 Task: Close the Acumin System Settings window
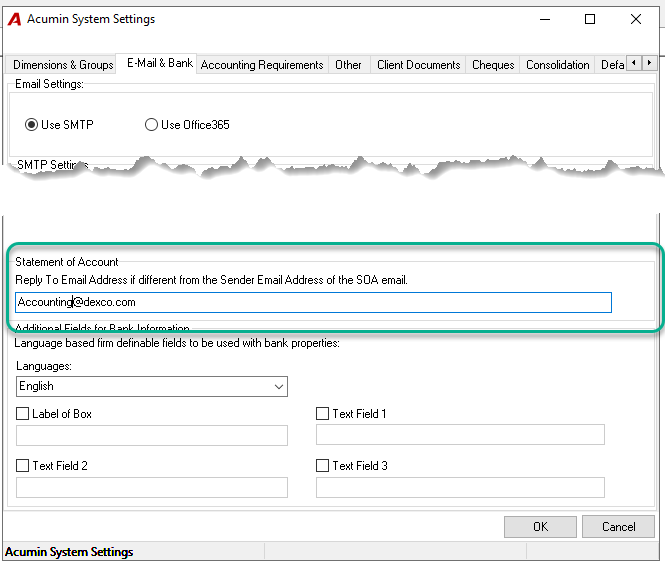tap(636, 19)
